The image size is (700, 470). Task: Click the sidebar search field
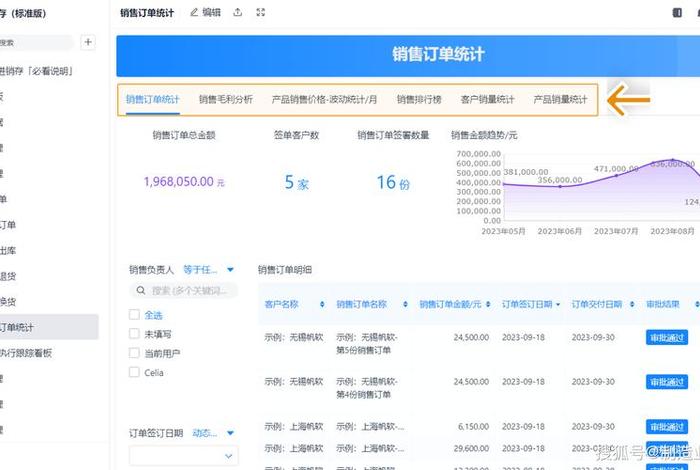(x=36, y=42)
